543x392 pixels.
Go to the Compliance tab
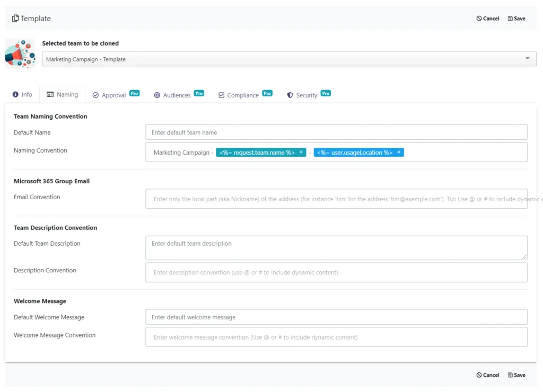pyautogui.click(x=245, y=94)
